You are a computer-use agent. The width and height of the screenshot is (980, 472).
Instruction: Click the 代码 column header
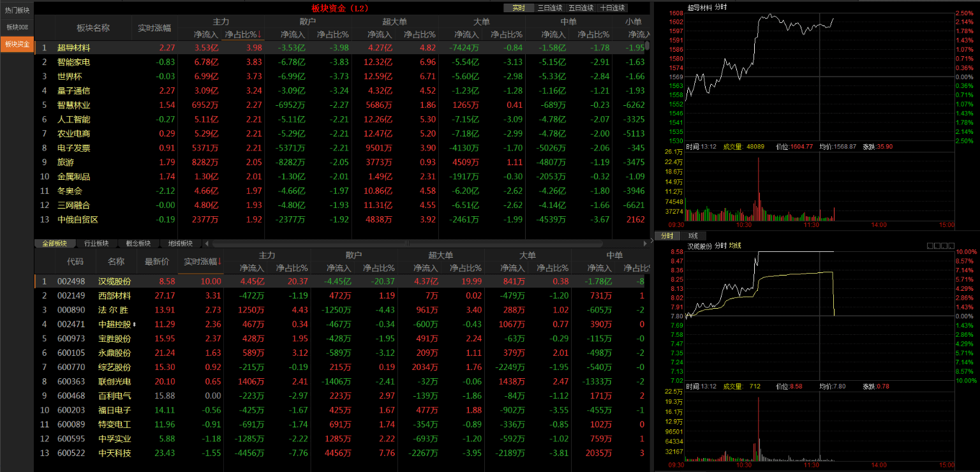(75, 261)
